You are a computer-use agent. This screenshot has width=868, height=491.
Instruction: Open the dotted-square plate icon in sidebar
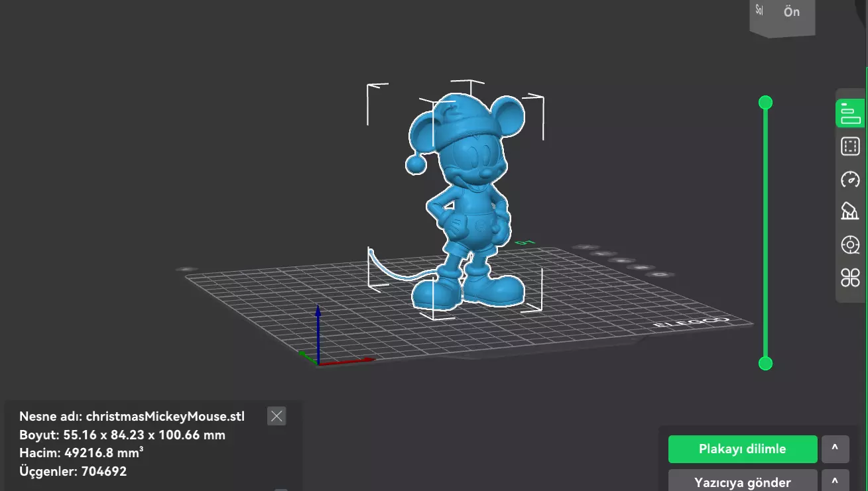[850, 146]
